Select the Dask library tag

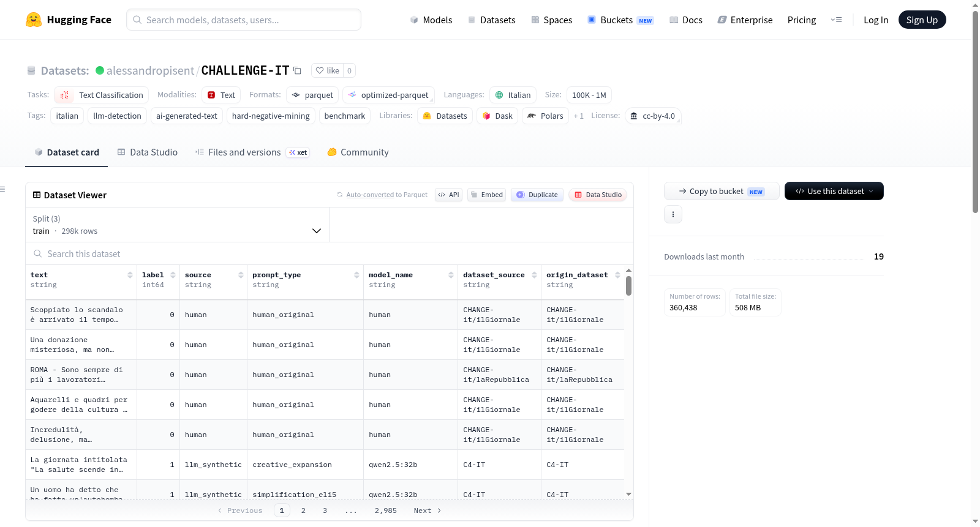click(497, 116)
